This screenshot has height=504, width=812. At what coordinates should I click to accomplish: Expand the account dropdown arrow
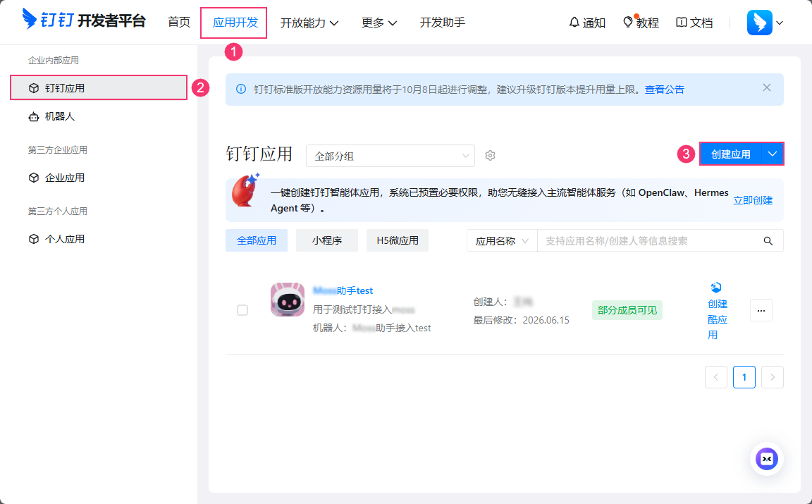point(780,23)
